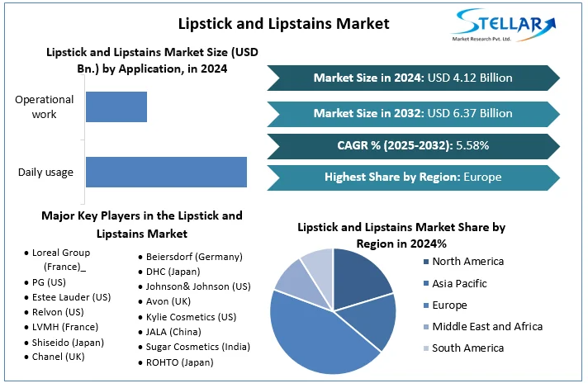Image resolution: width=588 pixels, height=388 pixels.
Task: Select the Middle East and Africa legend marker
Action: (426, 326)
